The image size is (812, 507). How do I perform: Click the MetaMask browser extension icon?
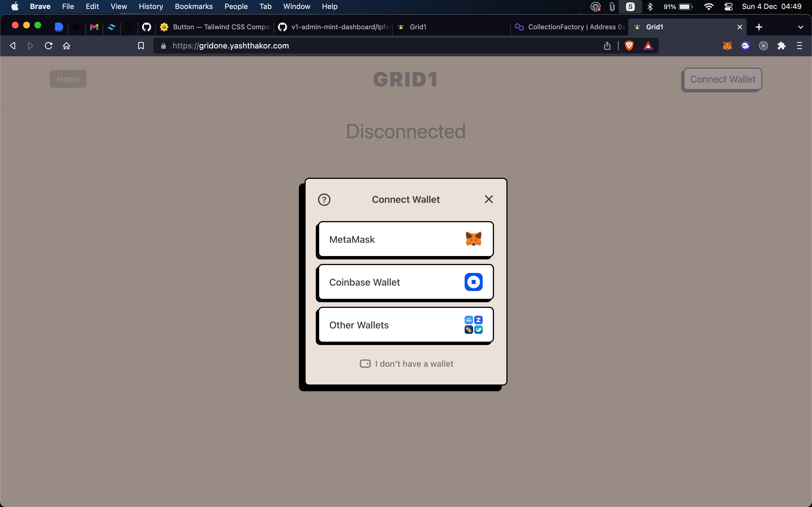(x=727, y=46)
